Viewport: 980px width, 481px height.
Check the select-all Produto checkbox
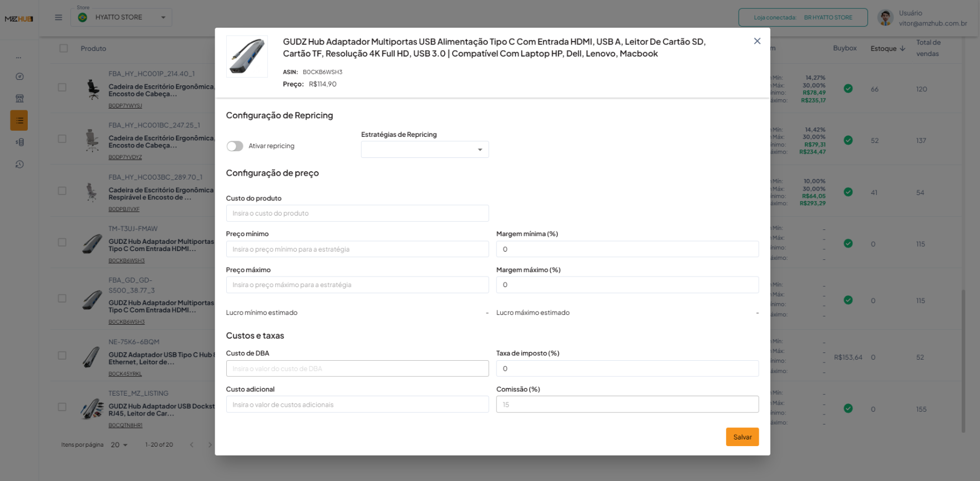coord(64,48)
